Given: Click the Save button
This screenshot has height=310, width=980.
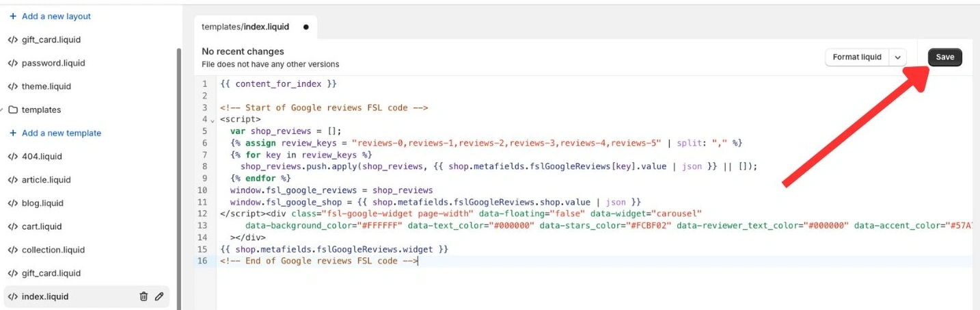Looking at the screenshot, I should coord(944,57).
